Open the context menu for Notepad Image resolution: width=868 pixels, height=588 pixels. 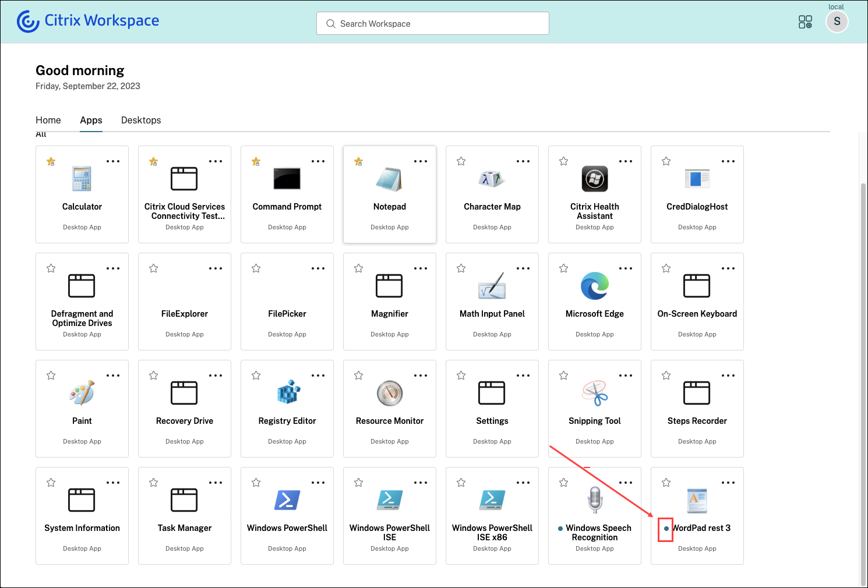421,161
